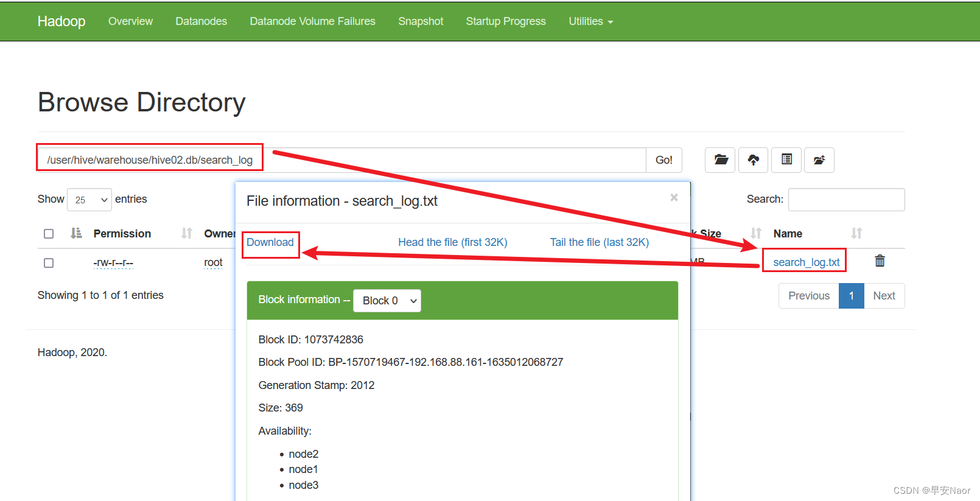Click Head the file (first 32K)
This screenshot has width=980, height=501.
pyautogui.click(x=453, y=242)
